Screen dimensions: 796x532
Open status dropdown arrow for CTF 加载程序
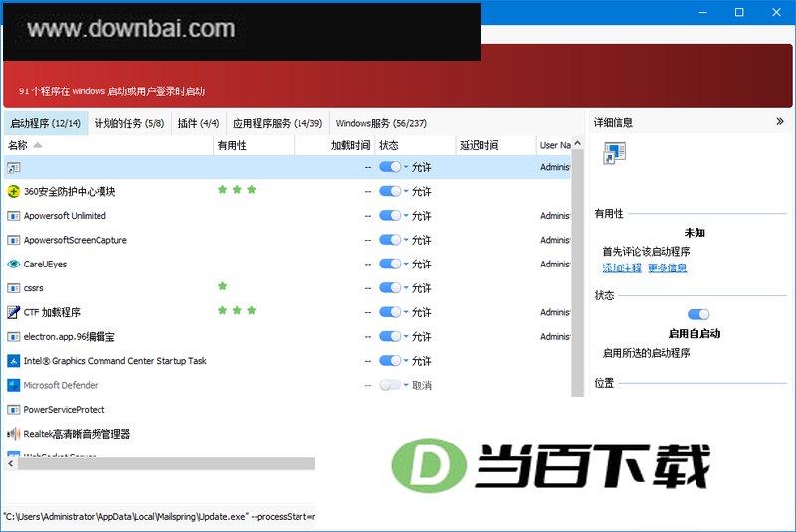click(406, 312)
